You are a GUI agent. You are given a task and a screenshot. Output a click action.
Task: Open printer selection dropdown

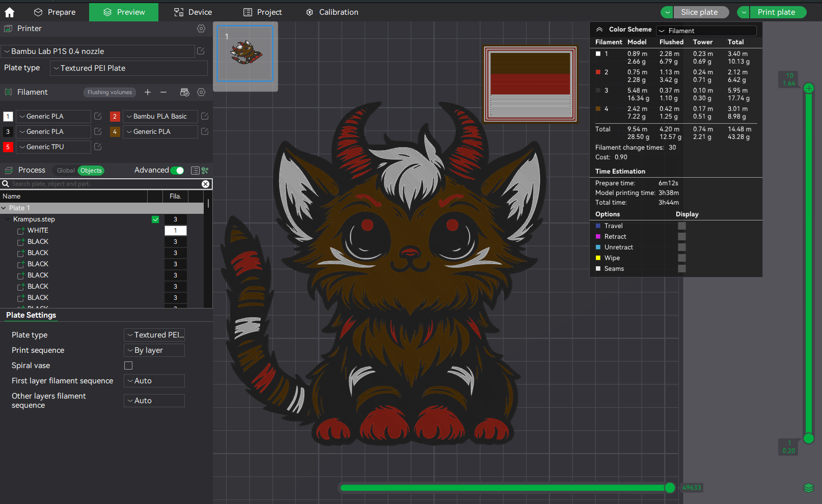tap(98, 51)
